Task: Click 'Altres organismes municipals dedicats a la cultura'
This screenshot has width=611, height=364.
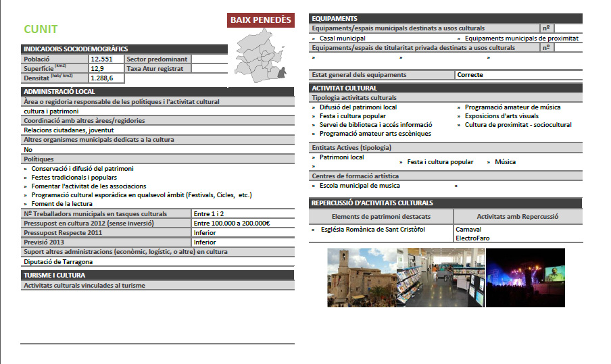Action: [157, 140]
